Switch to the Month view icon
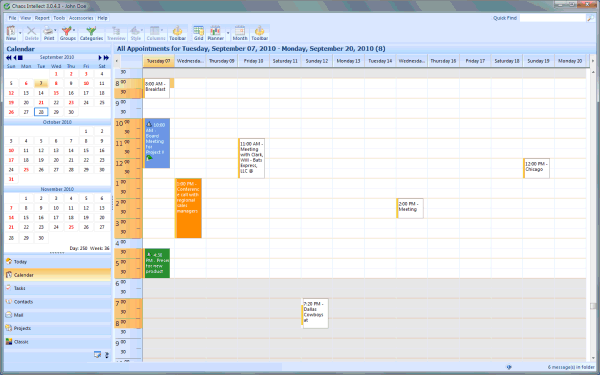 [240, 33]
